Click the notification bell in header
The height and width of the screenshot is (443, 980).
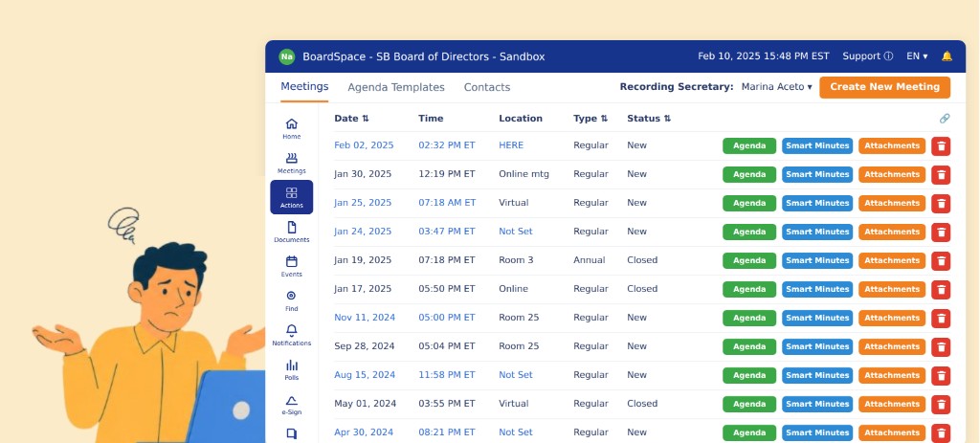947,56
